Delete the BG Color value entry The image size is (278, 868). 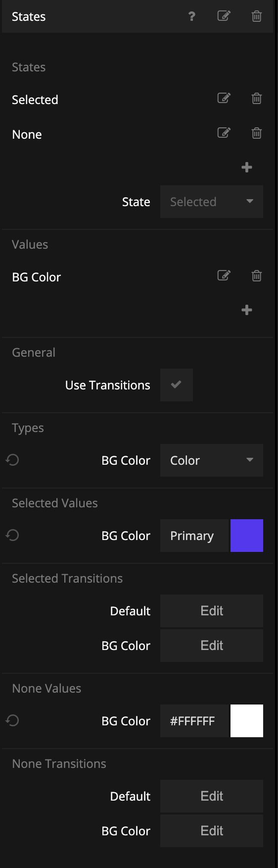(x=257, y=275)
